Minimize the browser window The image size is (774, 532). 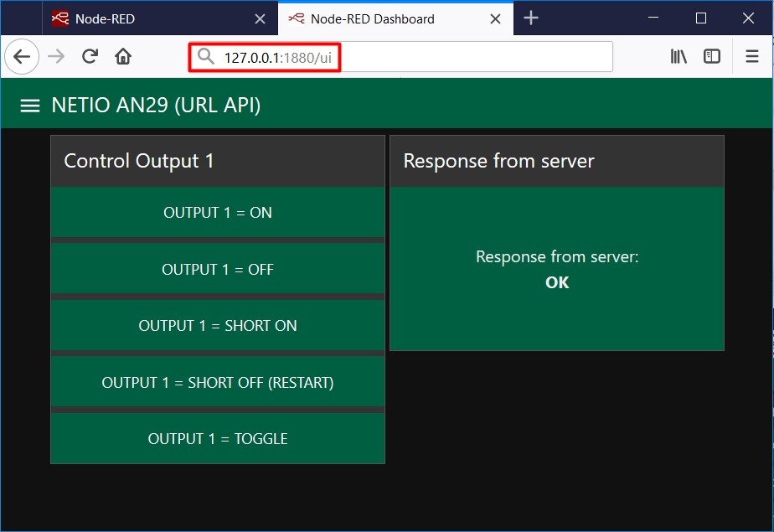point(653,18)
